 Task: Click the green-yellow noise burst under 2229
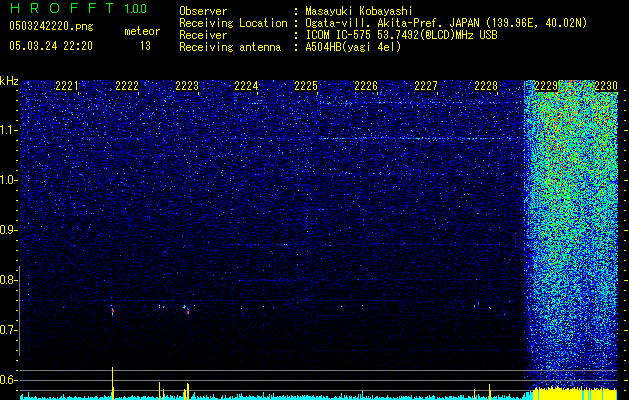(571, 233)
